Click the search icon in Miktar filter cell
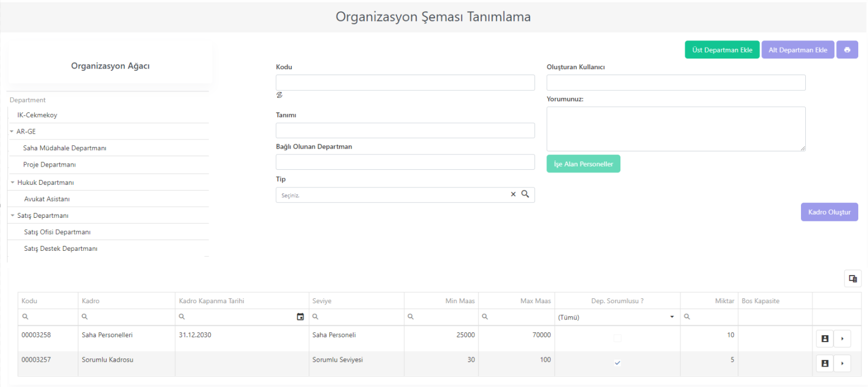Screen dimensions: 868x387 click(x=687, y=317)
